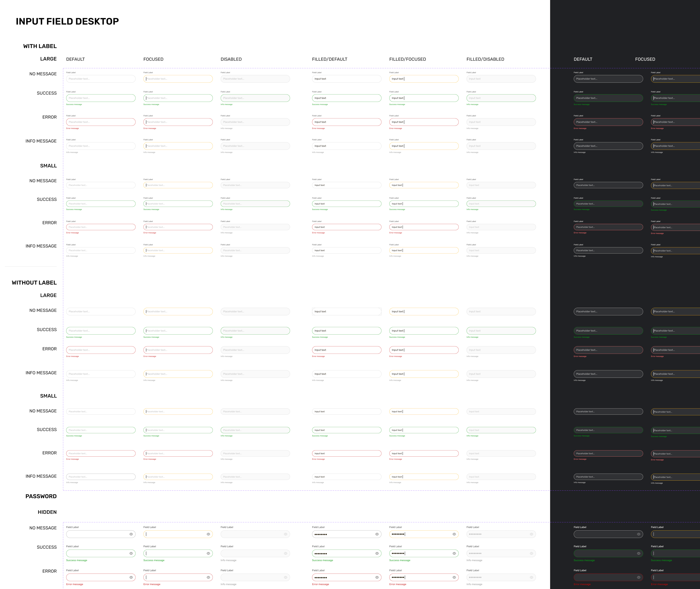This screenshot has height=589, width=700.
Task: Click dark-theme With Label large Error Default input
Action: click(x=608, y=122)
